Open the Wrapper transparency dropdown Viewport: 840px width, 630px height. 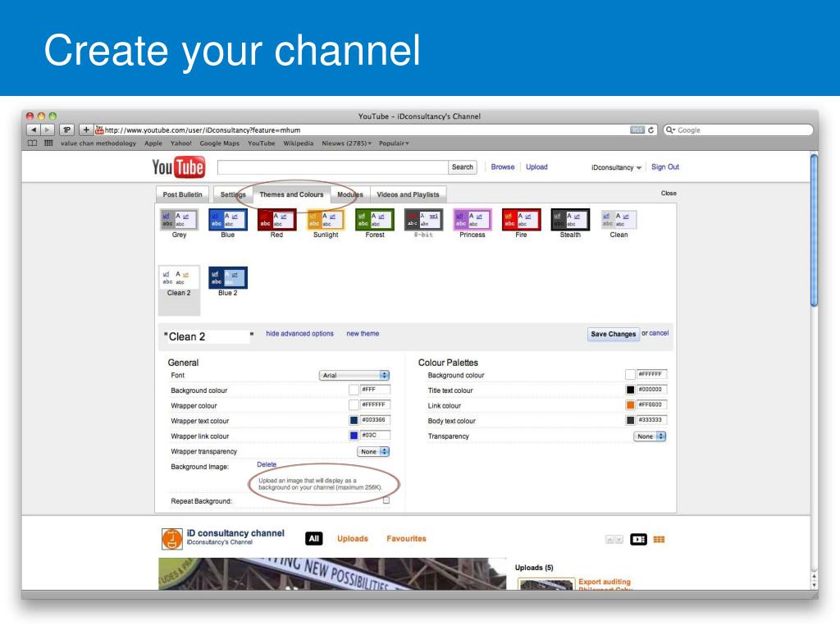coord(373,452)
